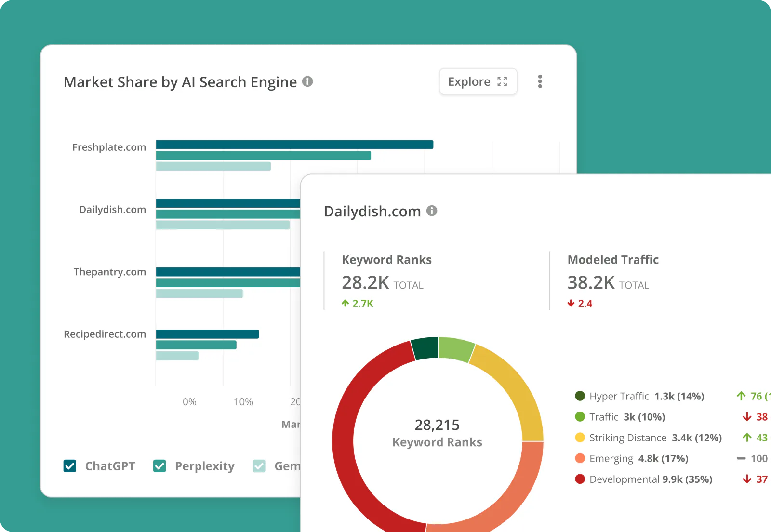Click info icon next to Dailydish.com heading
Image resolution: width=771 pixels, height=532 pixels.
tap(432, 211)
